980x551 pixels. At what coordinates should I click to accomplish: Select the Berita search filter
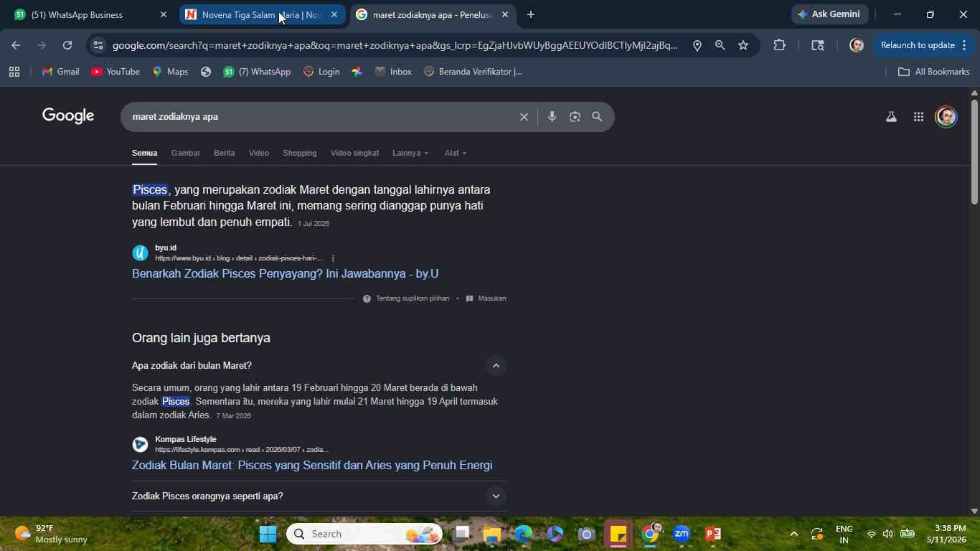tap(224, 153)
